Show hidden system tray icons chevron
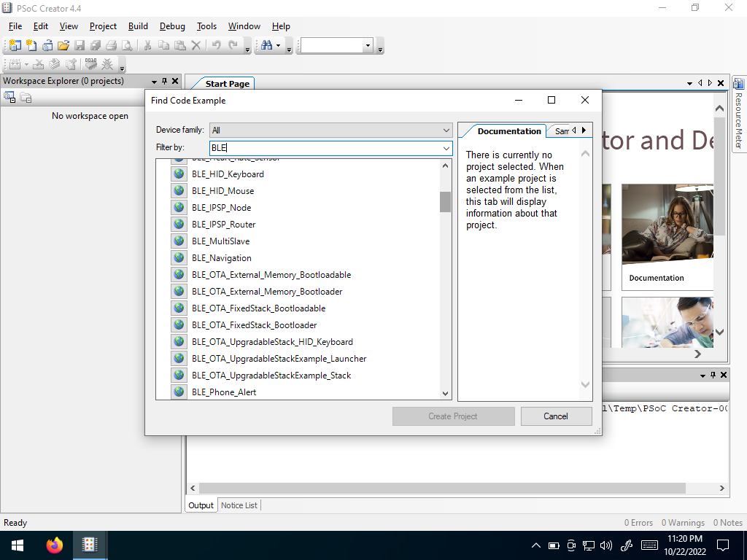Viewport: 747px width, 560px height. tap(536, 545)
